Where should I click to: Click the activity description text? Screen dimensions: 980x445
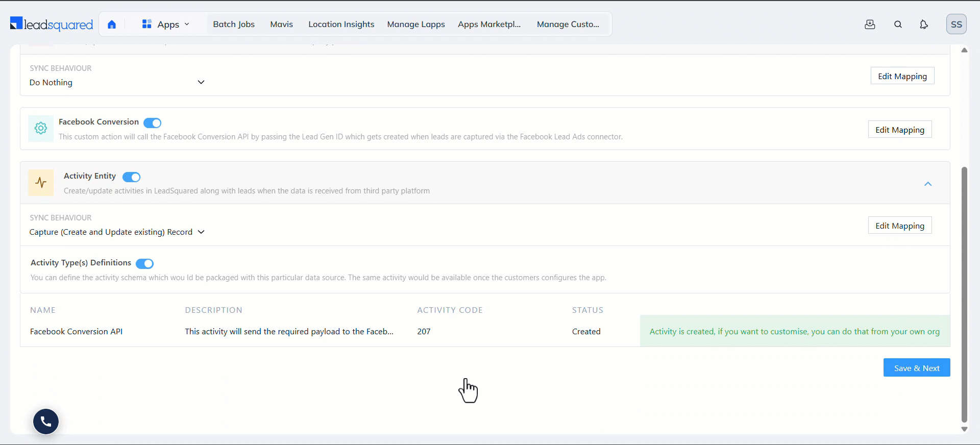[289, 331]
